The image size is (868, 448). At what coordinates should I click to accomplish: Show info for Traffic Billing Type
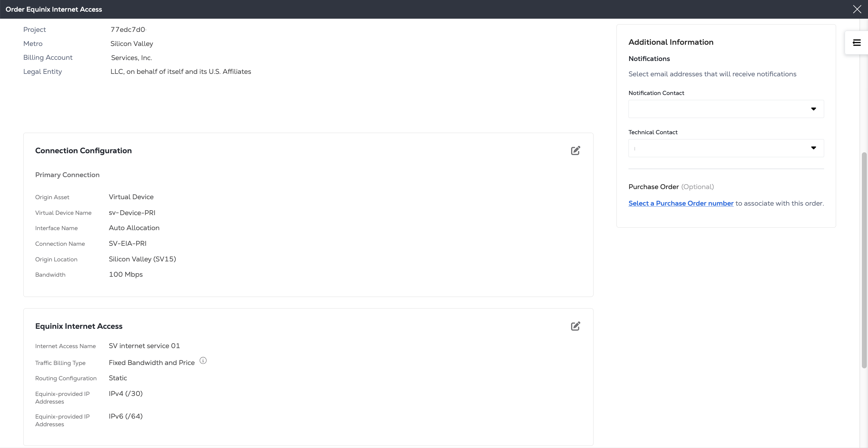[x=203, y=361]
